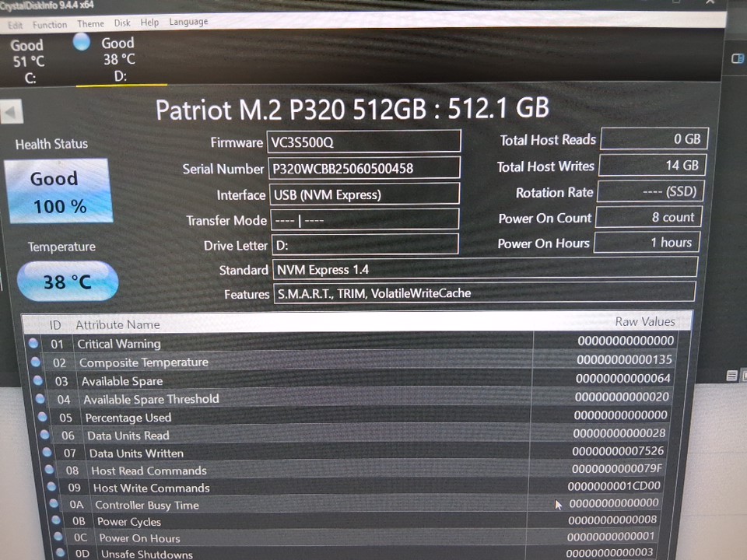Open the Disk menu
This screenshot has width=747, height=560.
[122, 23]
